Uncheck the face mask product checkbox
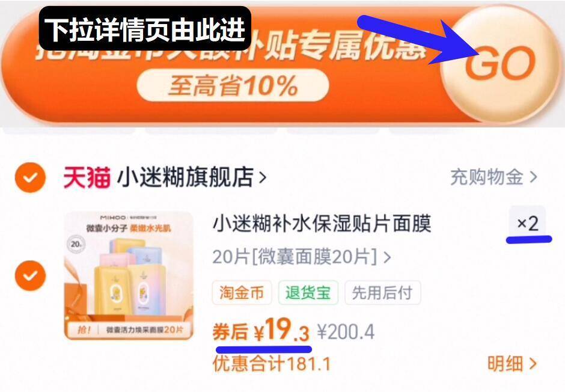 (x=30, y=275)
